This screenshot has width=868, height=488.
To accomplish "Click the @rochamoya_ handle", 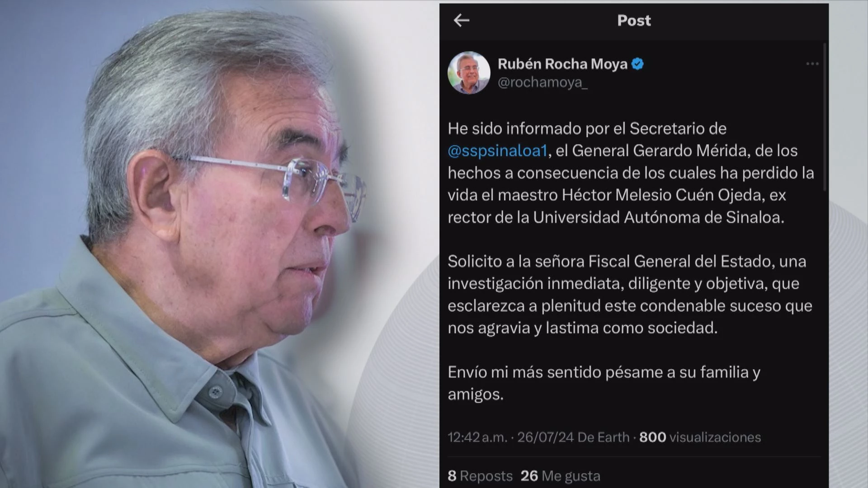I will (x=542, y=83).
